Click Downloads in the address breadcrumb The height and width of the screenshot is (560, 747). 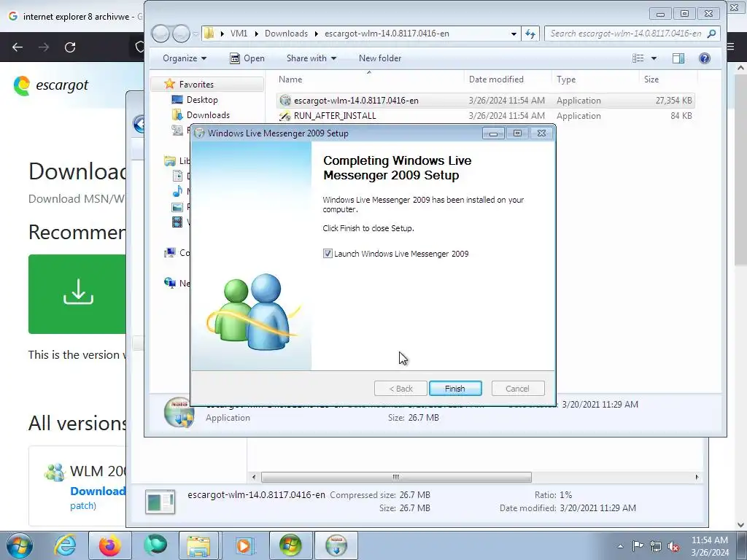(286, 34)
